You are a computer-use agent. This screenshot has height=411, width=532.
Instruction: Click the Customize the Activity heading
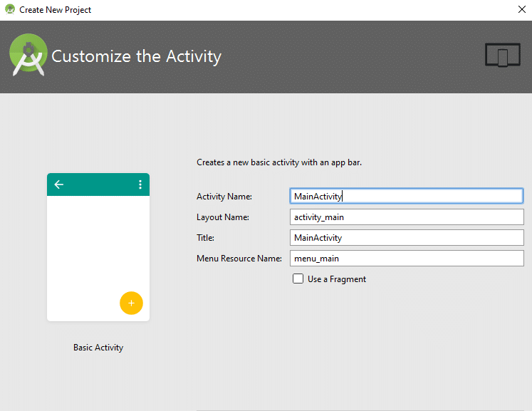(136, 56)
